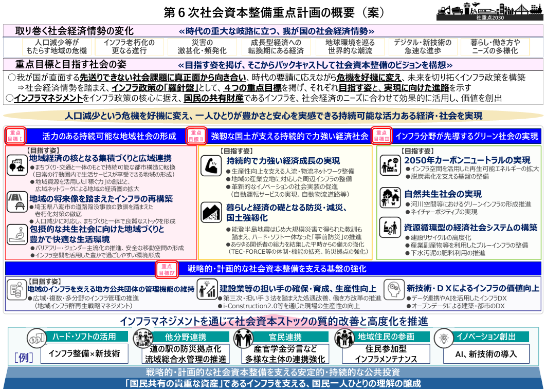Click the 道の駅の防災拠点化 example box
This screenshot has width=546, height=392.
pos(186,354)
